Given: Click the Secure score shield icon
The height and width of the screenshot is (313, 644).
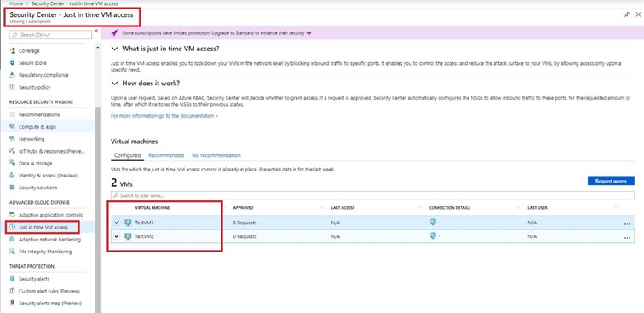Looking at the screenshot, I should tap(12, 63).
